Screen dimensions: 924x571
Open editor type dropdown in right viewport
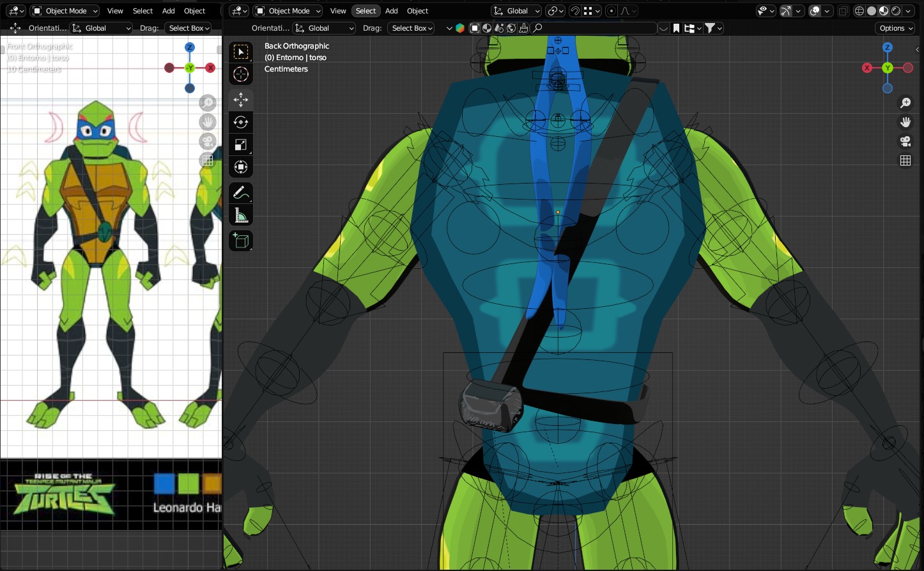point(239,11)
